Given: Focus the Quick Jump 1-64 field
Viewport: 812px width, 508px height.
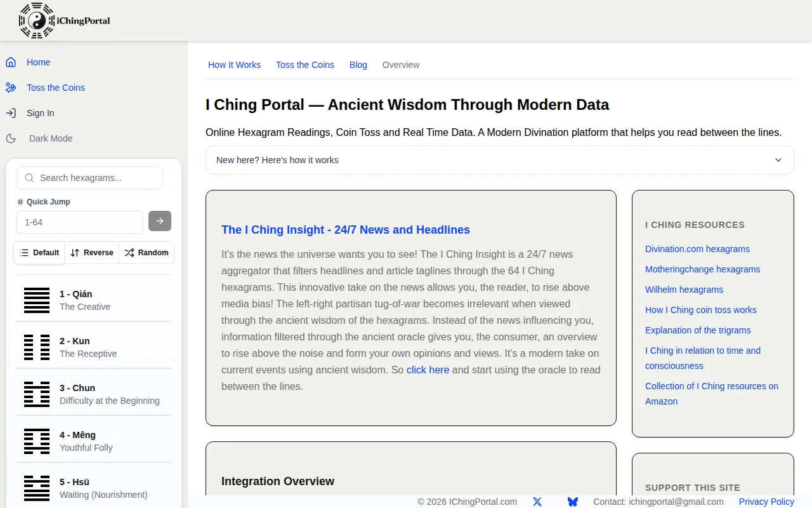Looking at the screenshot, I should 80,222.
